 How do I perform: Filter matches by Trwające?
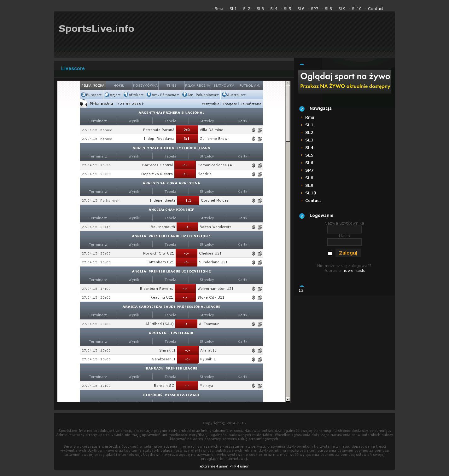230,104
